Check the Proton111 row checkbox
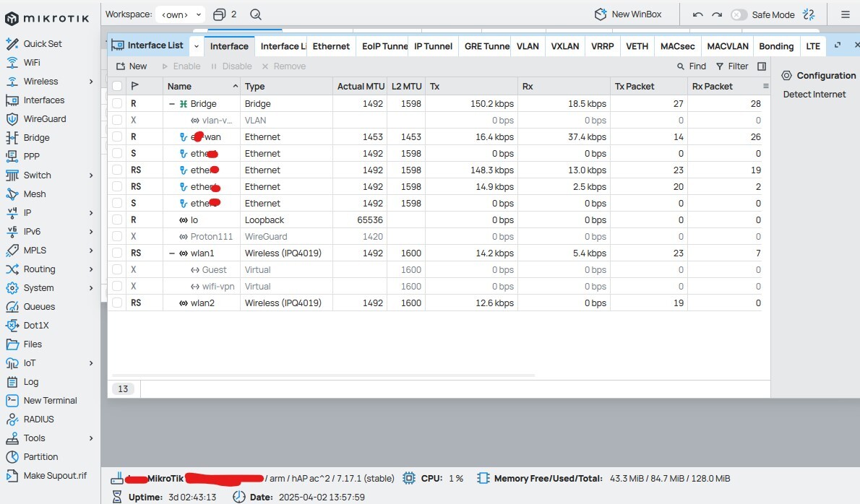The height and width of the screenshot is (504, 860). pos(117,237)
